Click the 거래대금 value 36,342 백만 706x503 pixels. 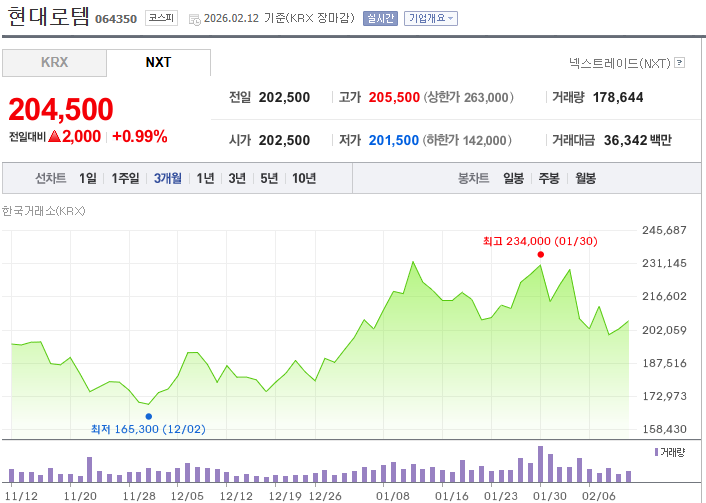[638, 140]
